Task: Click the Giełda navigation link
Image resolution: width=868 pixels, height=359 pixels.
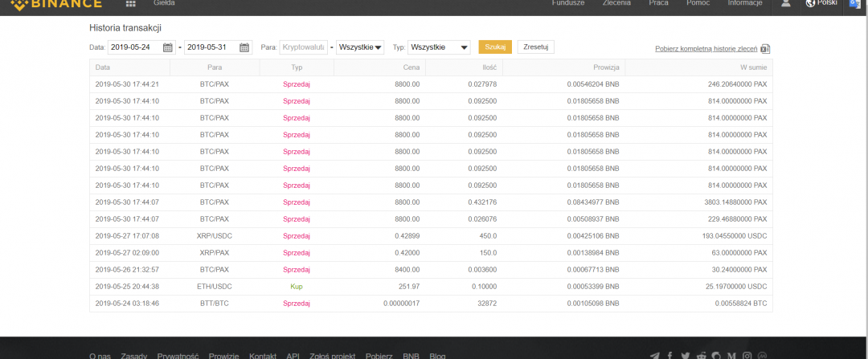Action: (164, 4)
